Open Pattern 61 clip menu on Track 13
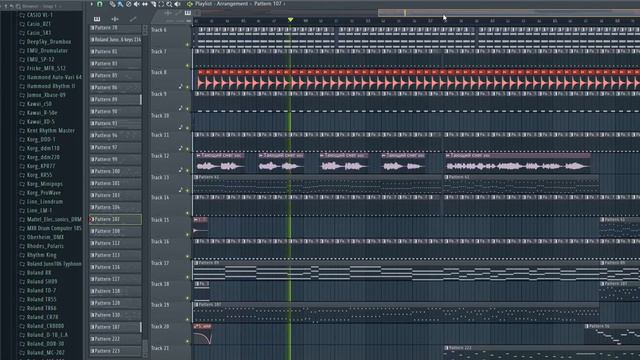Image resolution: width=640 pixels, height=360 pixels. pos(197,177)
